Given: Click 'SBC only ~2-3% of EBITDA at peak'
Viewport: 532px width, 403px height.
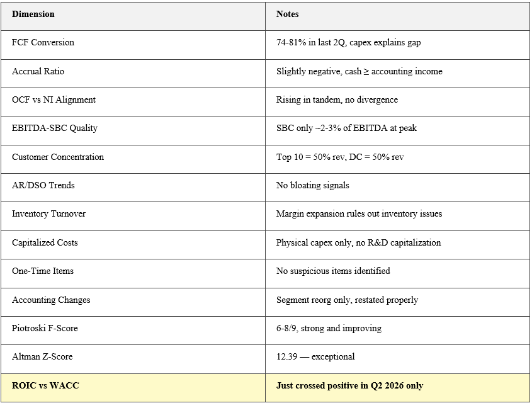Looking at the screenshot, I should (x=346, y=128).
